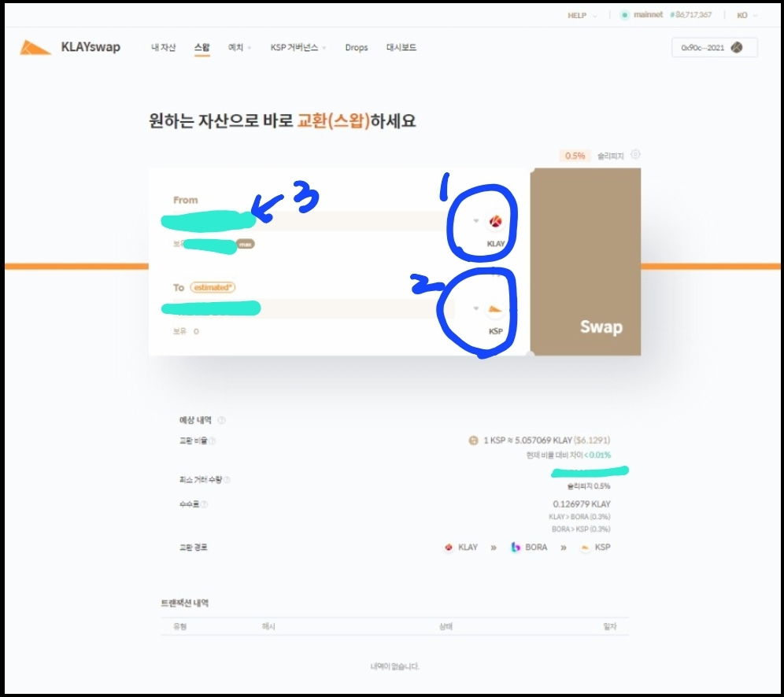Screen dimensions: 784x697
Task: Click help icon next to 예상 내역
Action: [221, 420]
